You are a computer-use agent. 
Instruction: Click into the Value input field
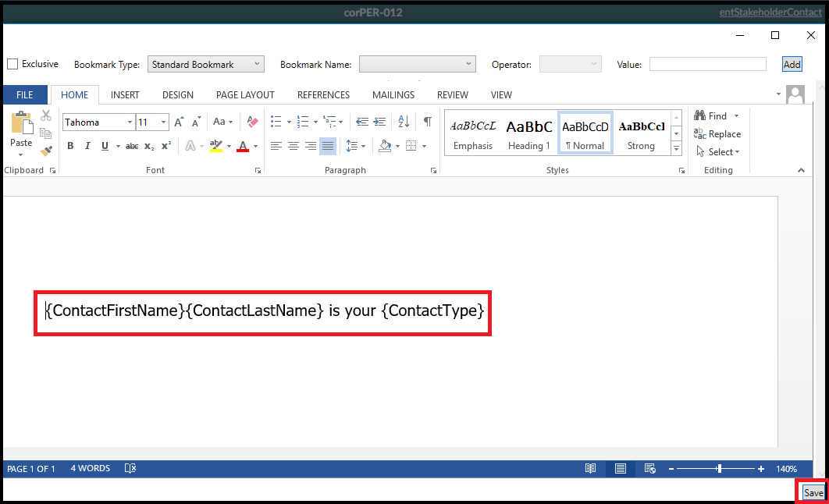pos(707,65)
